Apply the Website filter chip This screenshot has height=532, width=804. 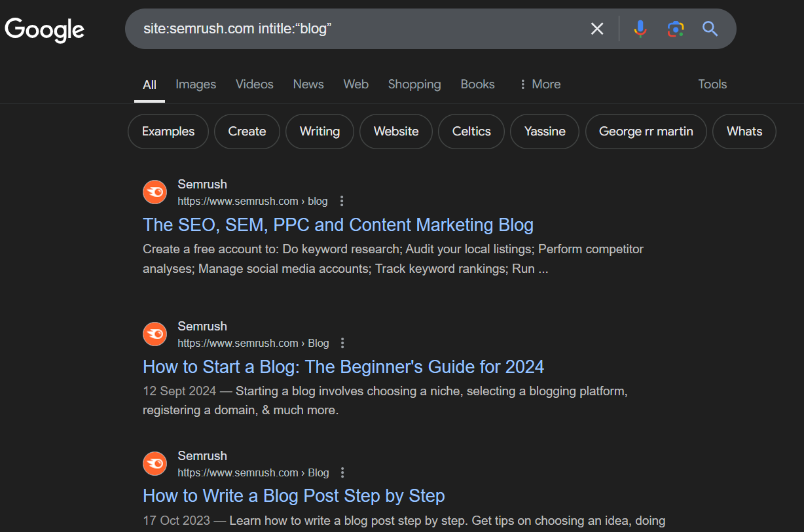pyautogui.click(x=396, y=132)
